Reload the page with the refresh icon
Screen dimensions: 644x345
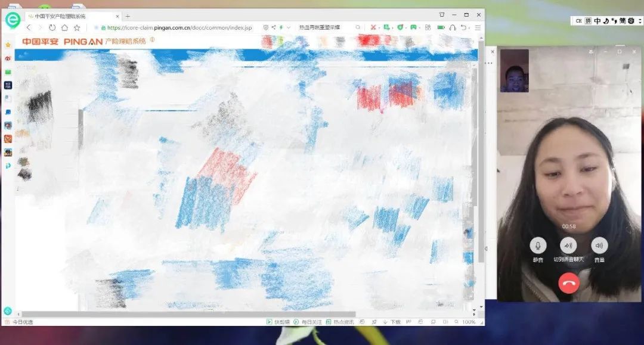(52, 27)
